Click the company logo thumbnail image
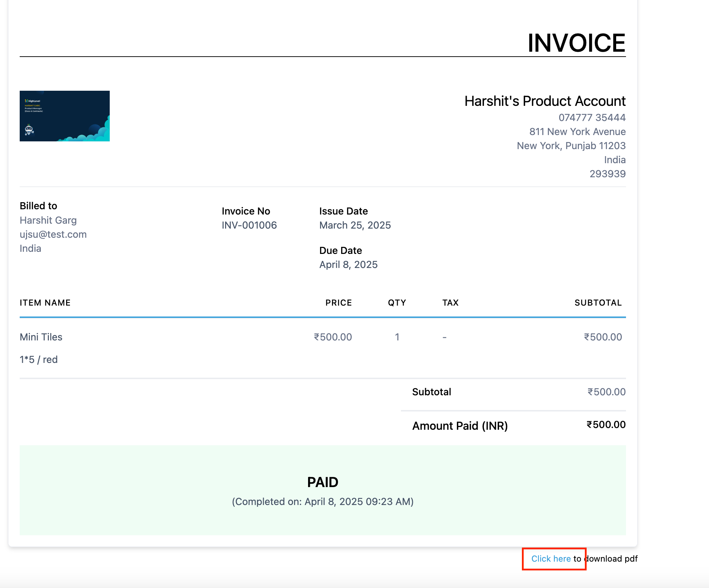The height and width of the screenshot is (588, 709). tap(65, 116)
